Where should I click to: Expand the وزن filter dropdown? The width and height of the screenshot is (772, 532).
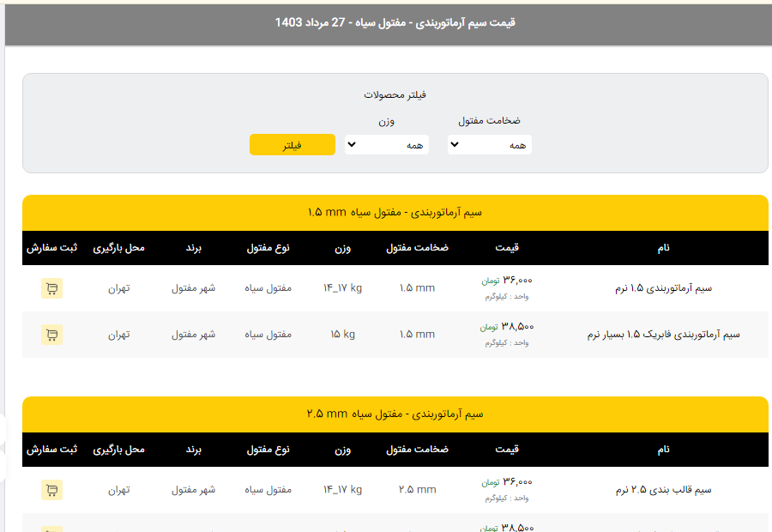387,145
